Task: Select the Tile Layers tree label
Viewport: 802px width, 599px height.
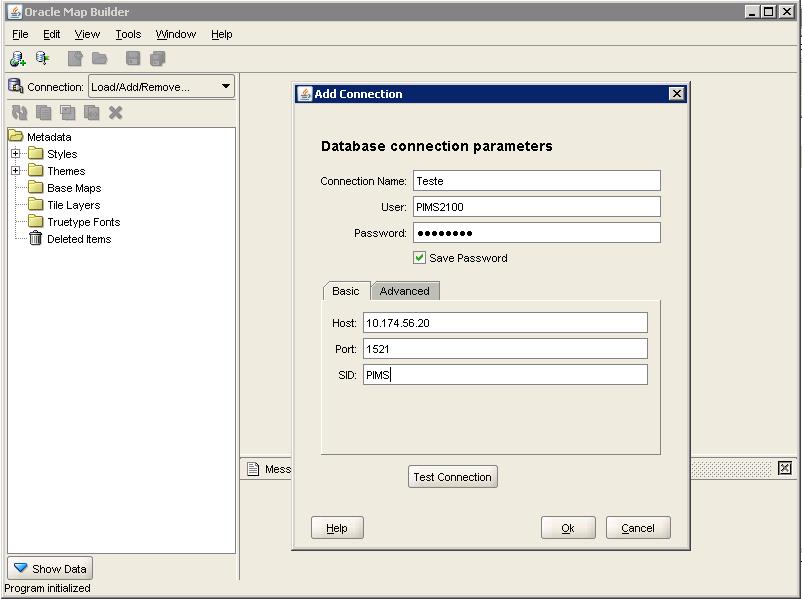Action: coord(74,205)
